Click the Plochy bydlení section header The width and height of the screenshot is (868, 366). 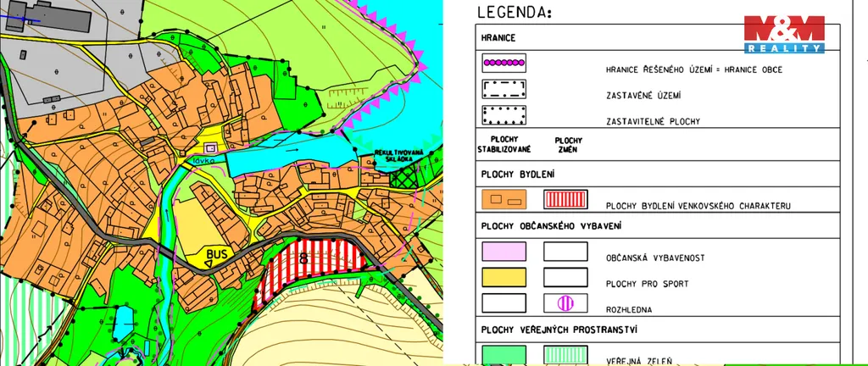(518, 175)
